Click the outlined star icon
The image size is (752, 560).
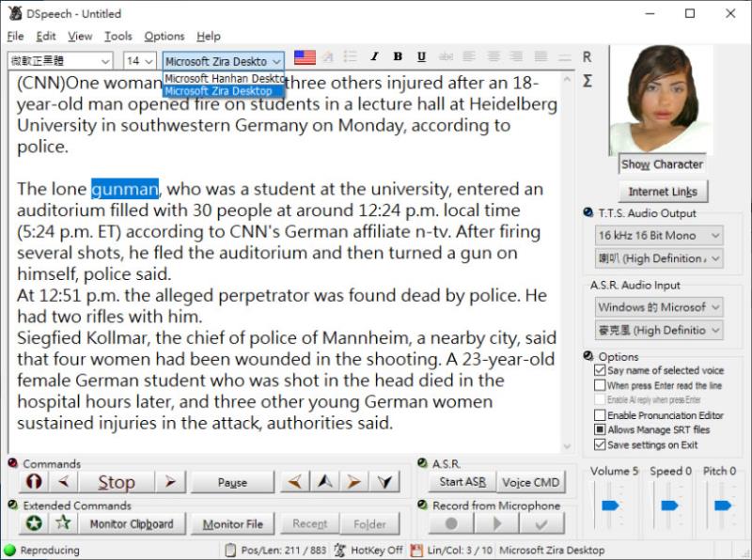coord(63,523)
